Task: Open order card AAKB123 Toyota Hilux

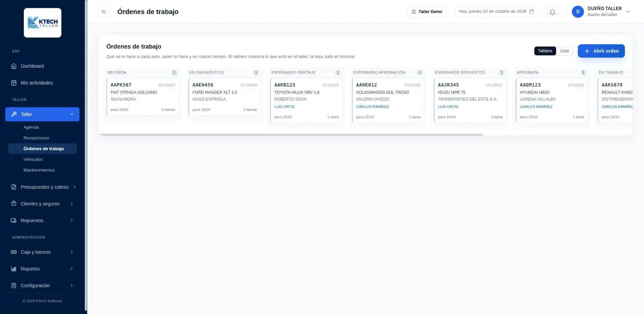Action: 306,101
